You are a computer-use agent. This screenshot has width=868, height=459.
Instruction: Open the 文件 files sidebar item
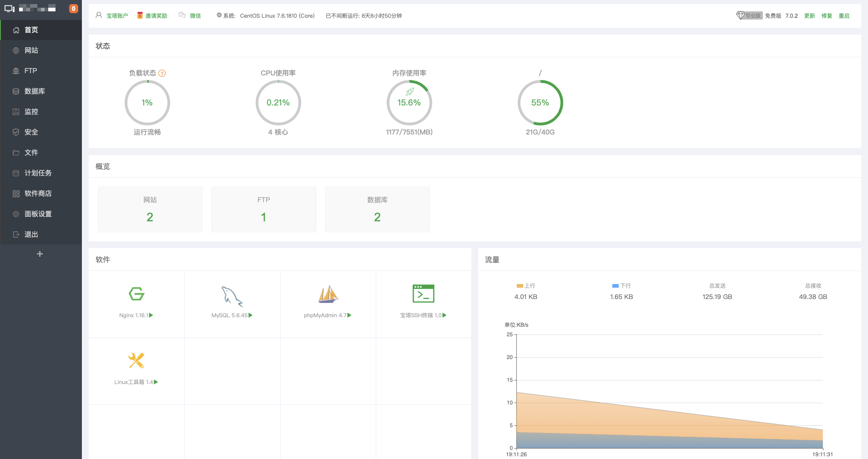41,153
